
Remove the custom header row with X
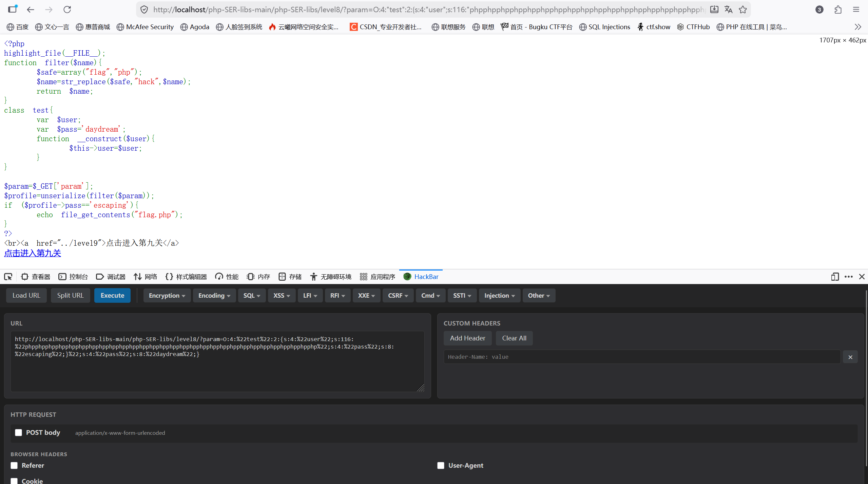click(x=850, y=357)
